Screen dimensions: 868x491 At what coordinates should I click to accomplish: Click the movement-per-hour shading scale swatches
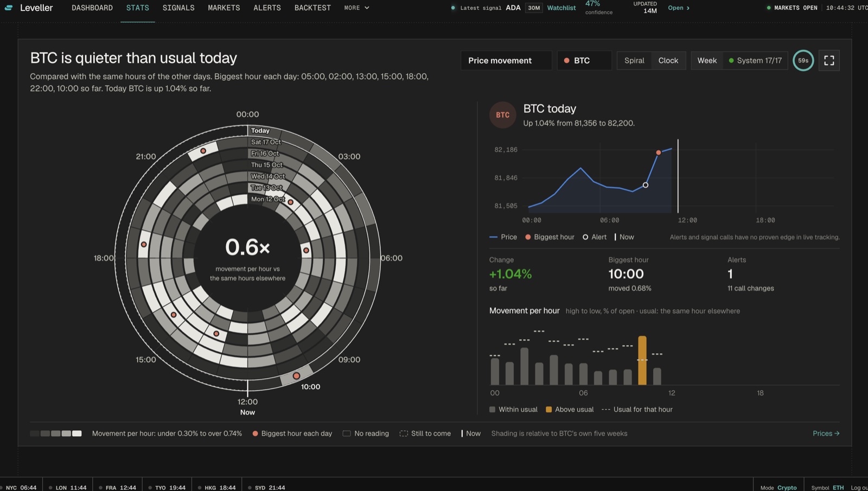pyautogui.click(x=56, y=433)
